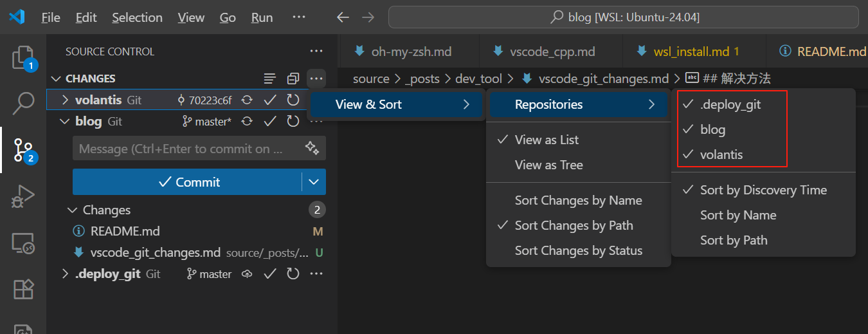Click Collapse All Repositories icon in Changes header
Viewport: 868px width, 334px height.
pyautogui.click(x=293, y=79)
